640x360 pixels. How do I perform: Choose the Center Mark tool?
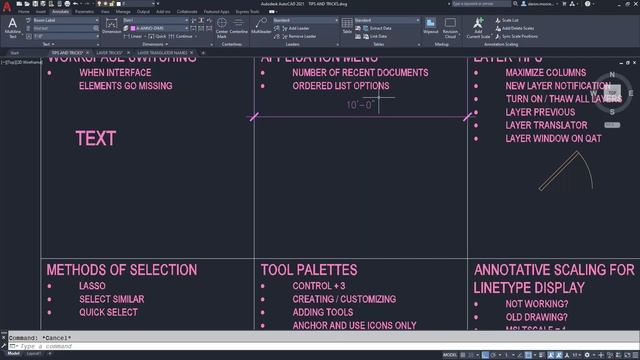(222, 28)
